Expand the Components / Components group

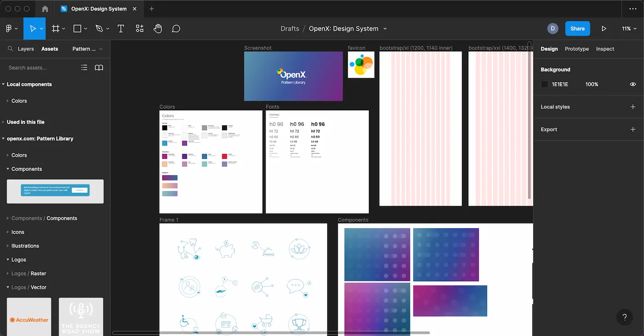8,218
